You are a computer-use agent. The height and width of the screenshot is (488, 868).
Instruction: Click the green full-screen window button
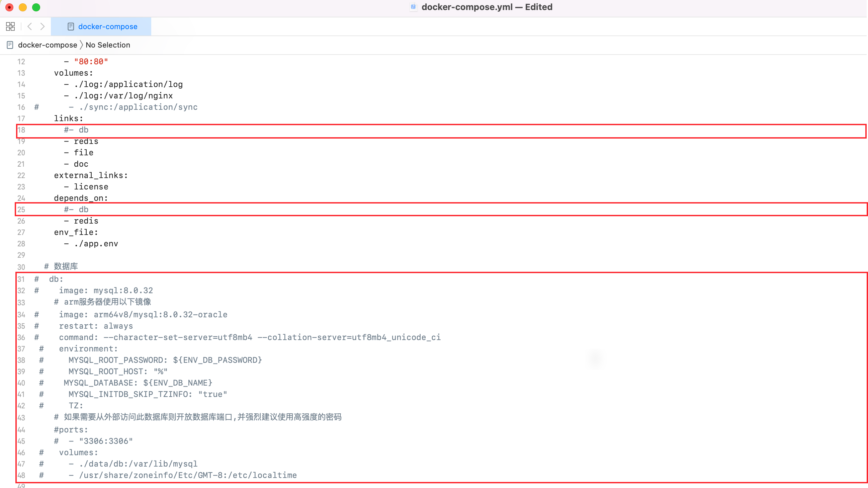(x=36, y=7)
